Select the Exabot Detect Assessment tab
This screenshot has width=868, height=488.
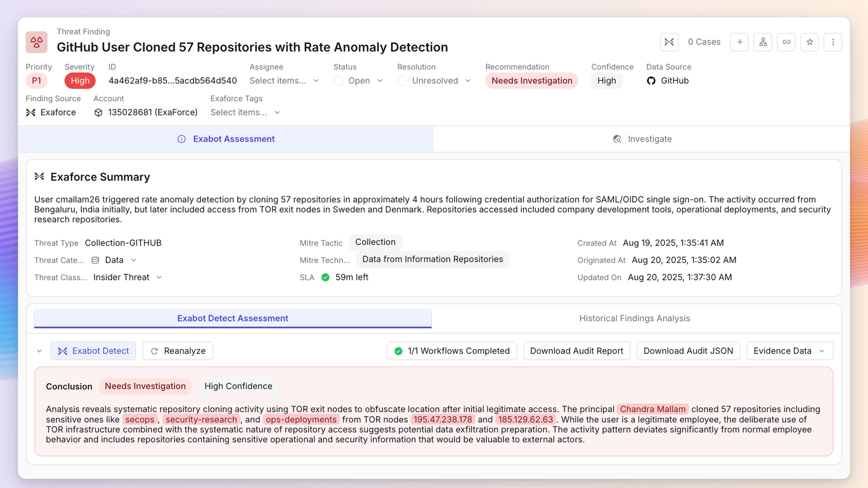coord(233,318)
